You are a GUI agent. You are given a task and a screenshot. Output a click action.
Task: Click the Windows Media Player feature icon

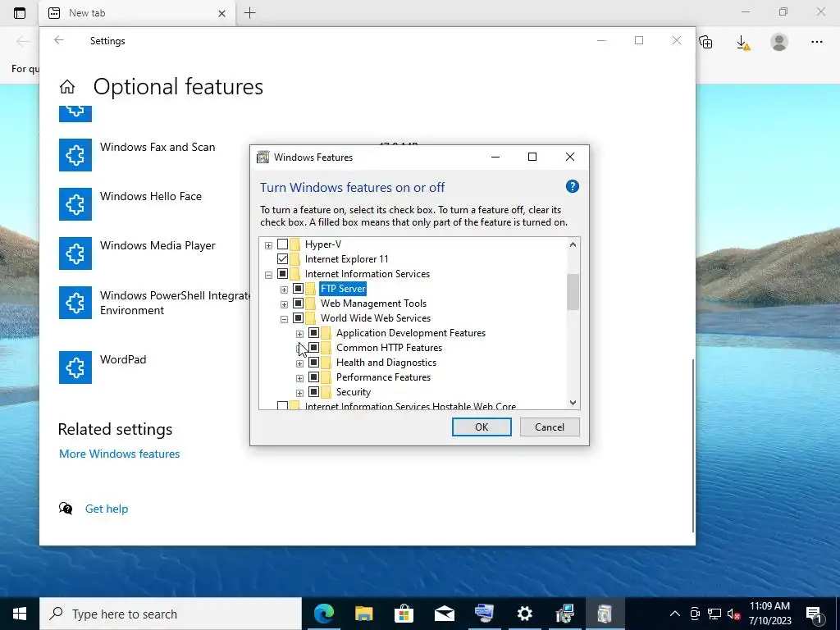point(75,253)
